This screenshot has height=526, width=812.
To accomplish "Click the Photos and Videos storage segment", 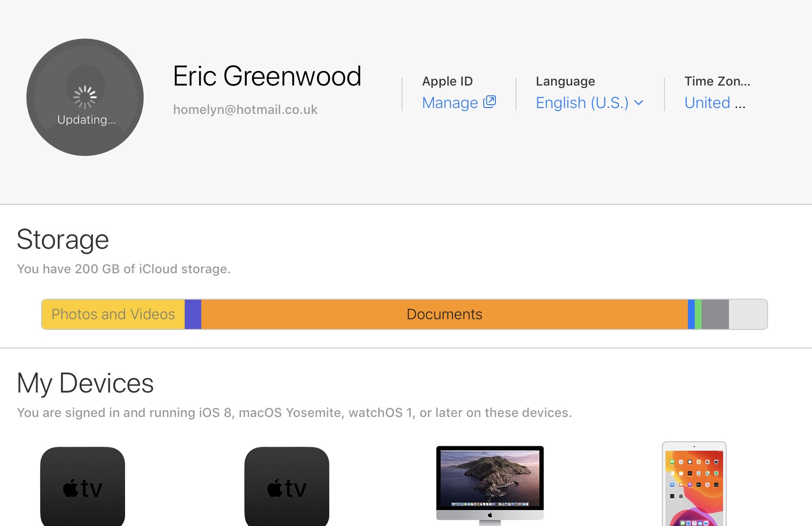I will 113,314.
